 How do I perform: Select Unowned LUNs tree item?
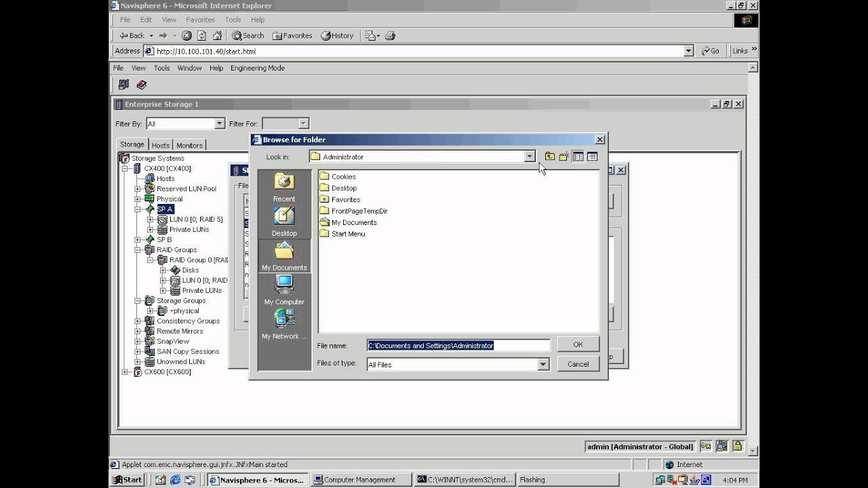[180, 361]
